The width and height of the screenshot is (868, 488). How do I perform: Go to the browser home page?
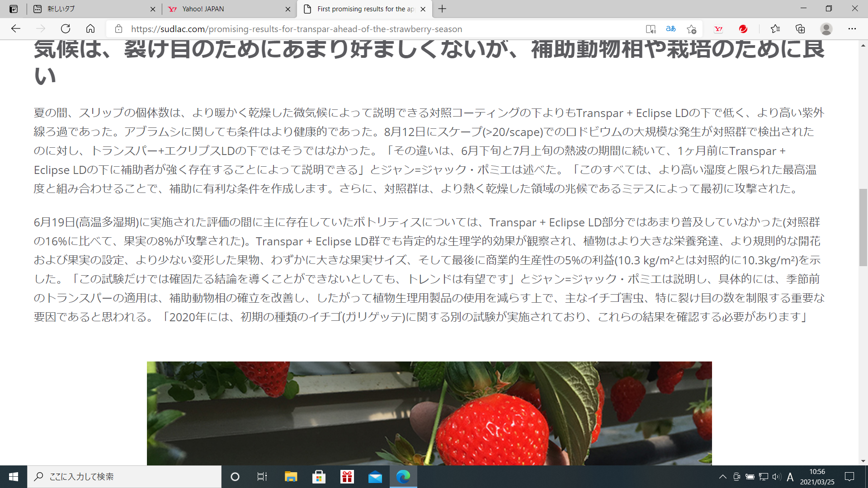click(90, 29)
